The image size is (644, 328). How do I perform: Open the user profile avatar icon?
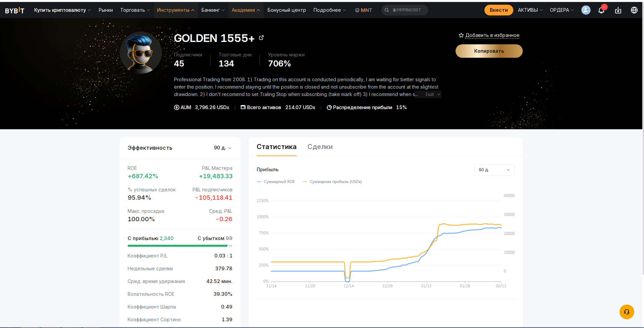[586, 10]
